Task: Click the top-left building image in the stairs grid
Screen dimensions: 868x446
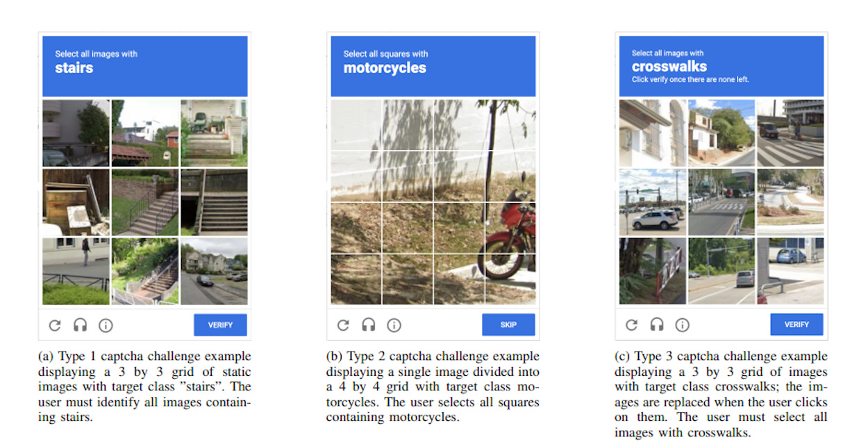Action: [75, 132]
